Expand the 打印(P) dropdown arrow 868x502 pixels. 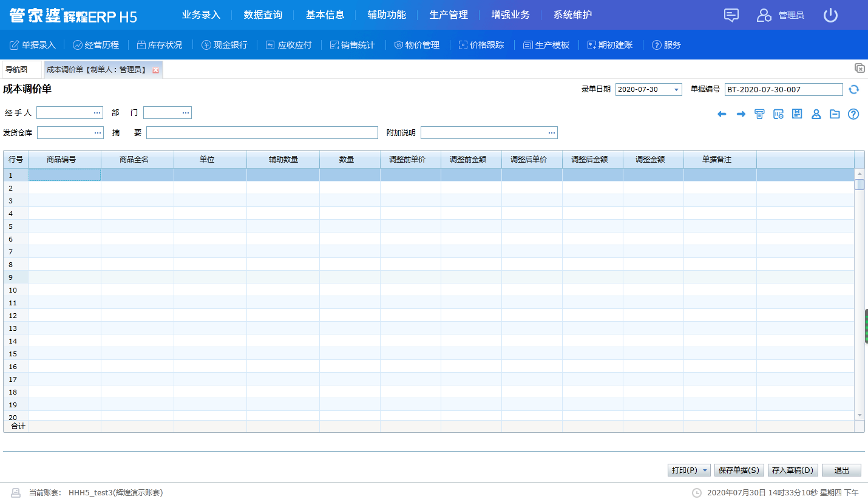coord(705,470)
